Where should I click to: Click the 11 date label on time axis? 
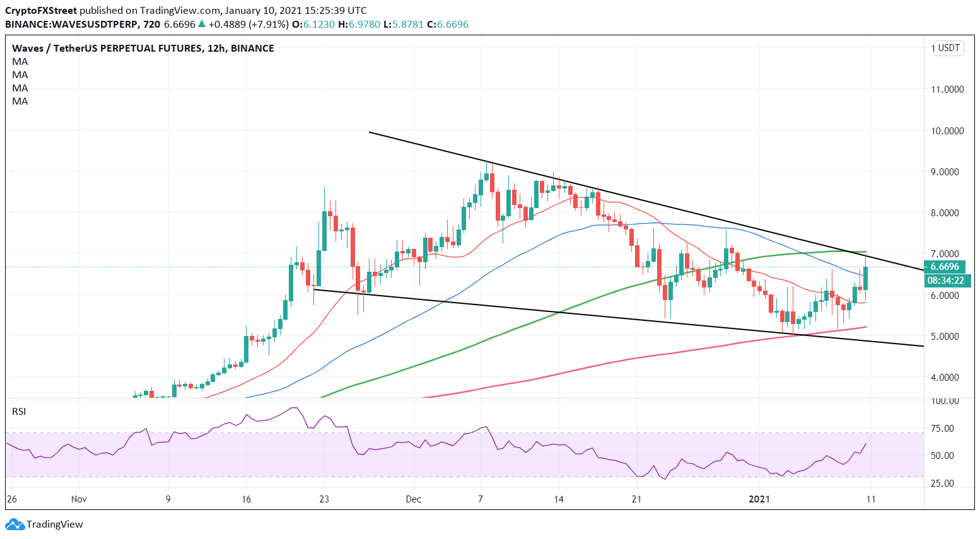(871, 499)
